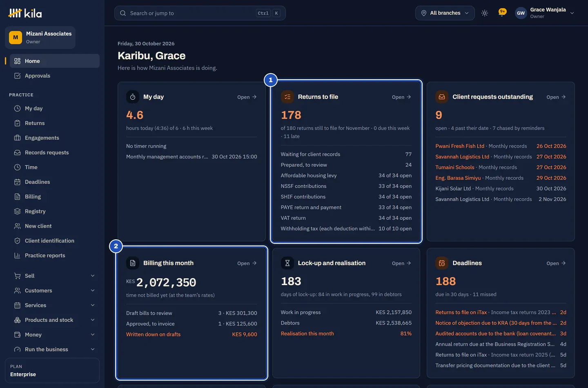Screen dimensions: 588x388
Task: Toggle the light/dark theme sun icon
Action: click(485, 13)
